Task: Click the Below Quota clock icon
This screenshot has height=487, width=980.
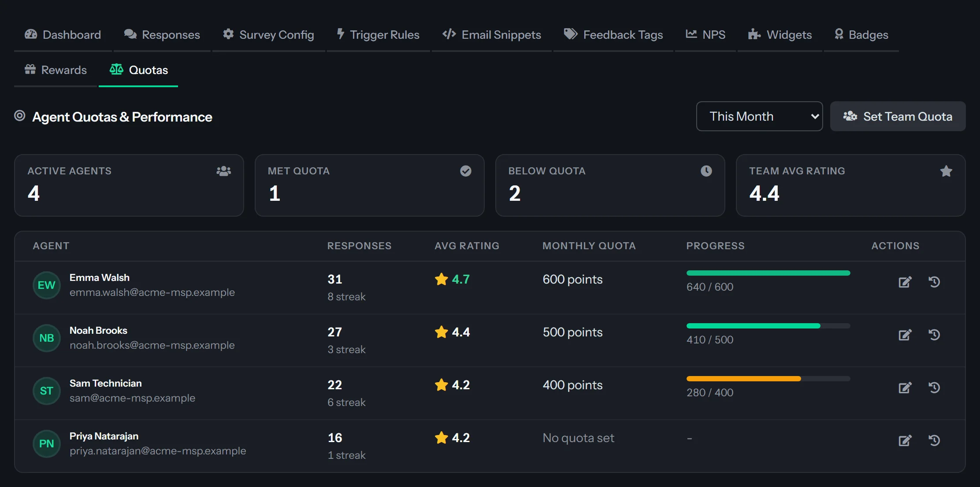Action: coord(706,171)
